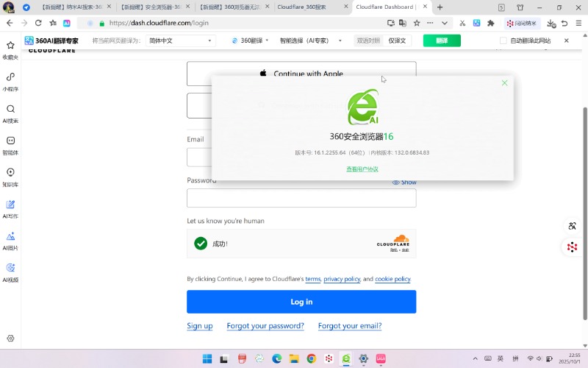Click the floating red Nano AI icon
This screenshot has width=588, height=368.
[x=572, y=247]
